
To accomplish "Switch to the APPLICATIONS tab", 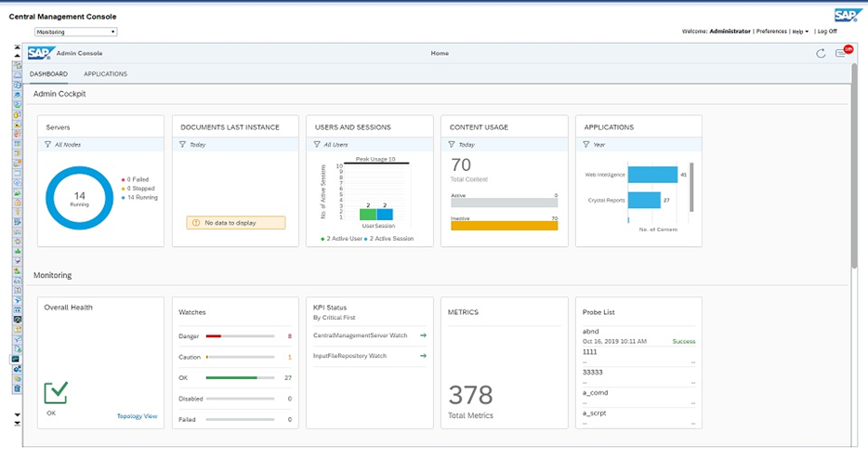I will 105,74.
